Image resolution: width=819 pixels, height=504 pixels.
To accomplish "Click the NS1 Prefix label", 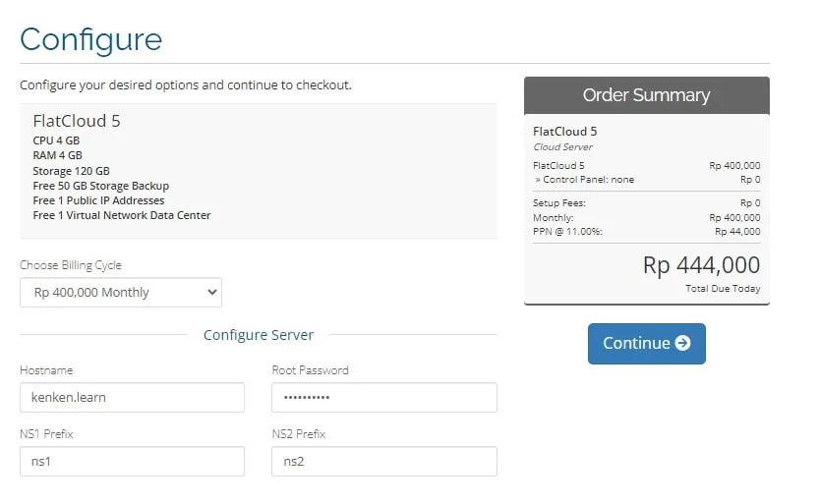I will pyautogui.click(x=46, y=433).
